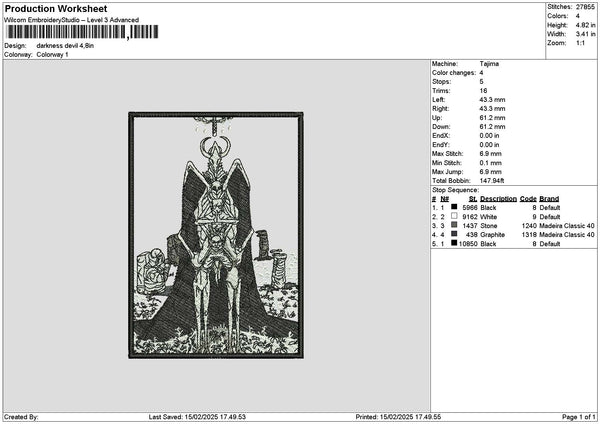The height and width of the screenshot is (424, 600).
Task: Click the "Right:" measurement label
Action: [x=440, y=109]
